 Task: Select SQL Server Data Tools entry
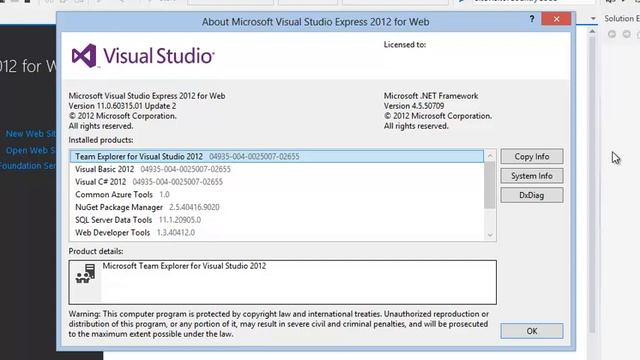click(277, 220)
